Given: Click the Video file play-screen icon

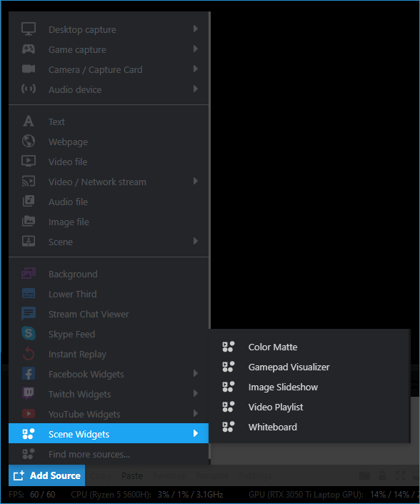Looking at the screenshot, I should (29, 161).
